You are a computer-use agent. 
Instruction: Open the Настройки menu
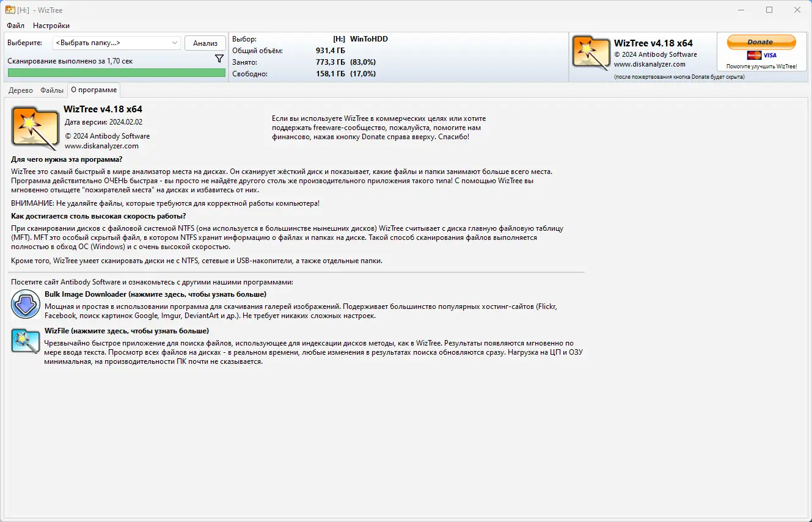coord(51,26)
